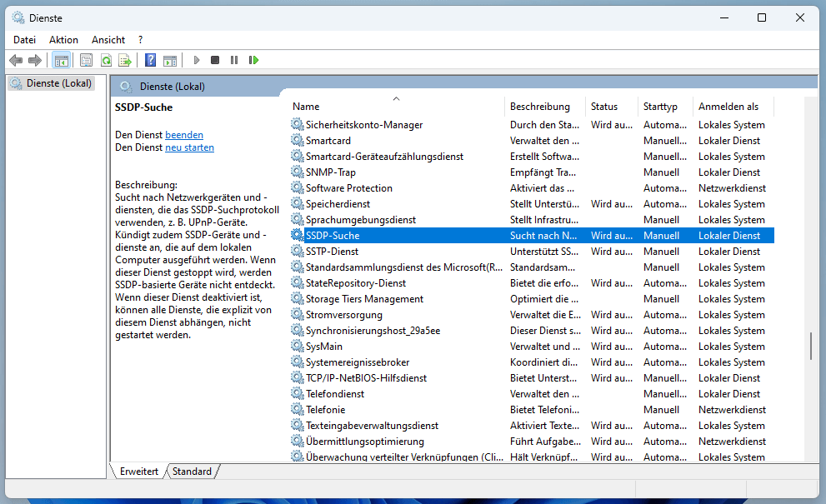Click the gear icon of SSTP-Dienst

(x=297, y=251)
